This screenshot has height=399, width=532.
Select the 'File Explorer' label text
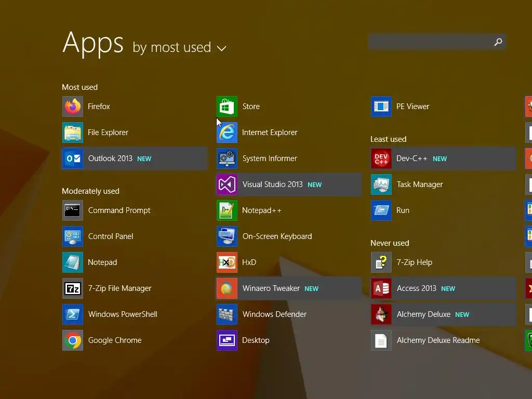coord(108,132)
